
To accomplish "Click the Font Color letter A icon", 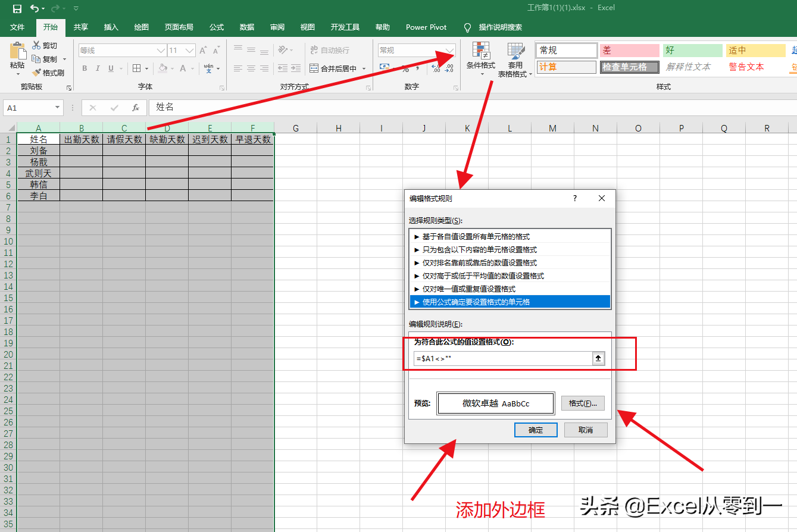I will pos(183,68).
